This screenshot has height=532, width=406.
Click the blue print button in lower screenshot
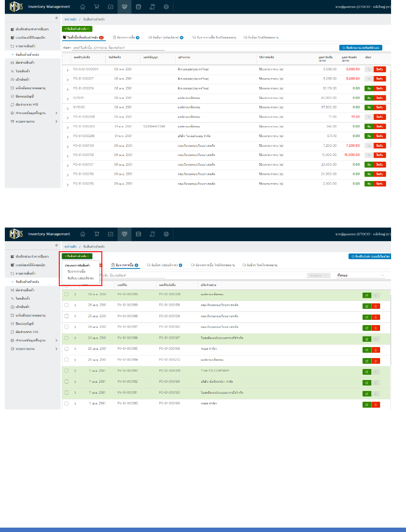point(370,256)
